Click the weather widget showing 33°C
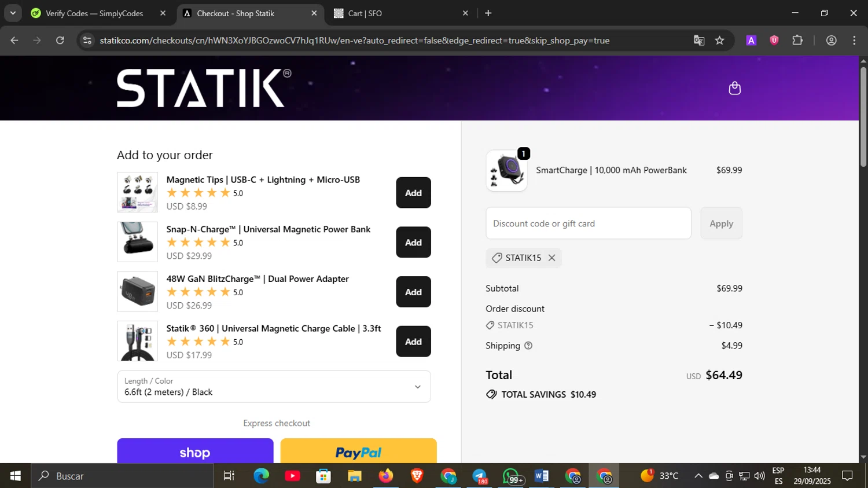The image size is (868, 488). pyautogui.click(x=660, y=476)
